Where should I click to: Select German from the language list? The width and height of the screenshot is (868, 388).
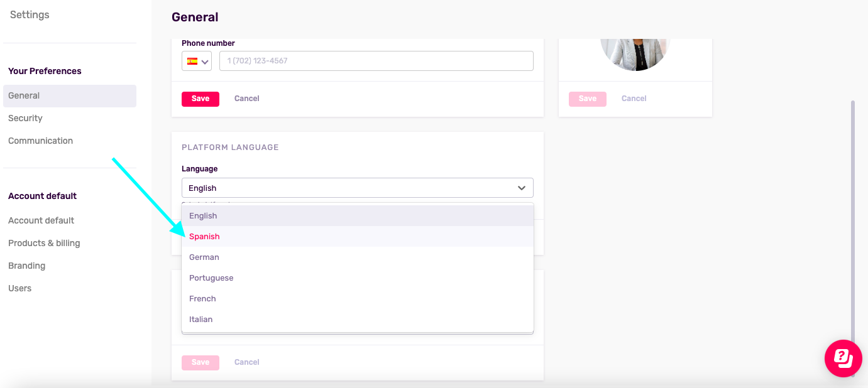(204, 257)
